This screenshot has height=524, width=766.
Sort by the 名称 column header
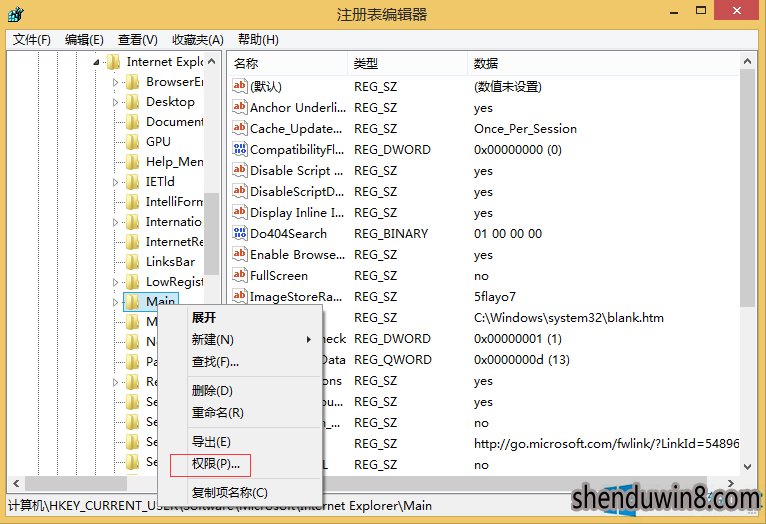(x=288, y=63)
